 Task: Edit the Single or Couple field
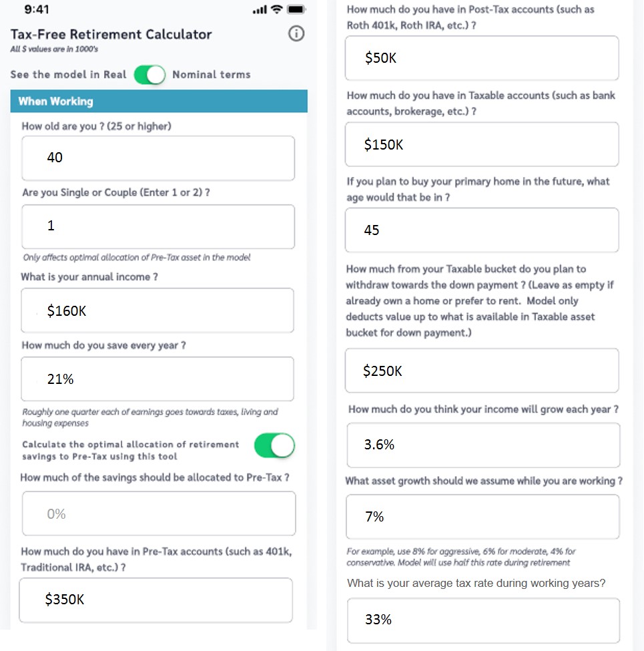tap(158, 227)
